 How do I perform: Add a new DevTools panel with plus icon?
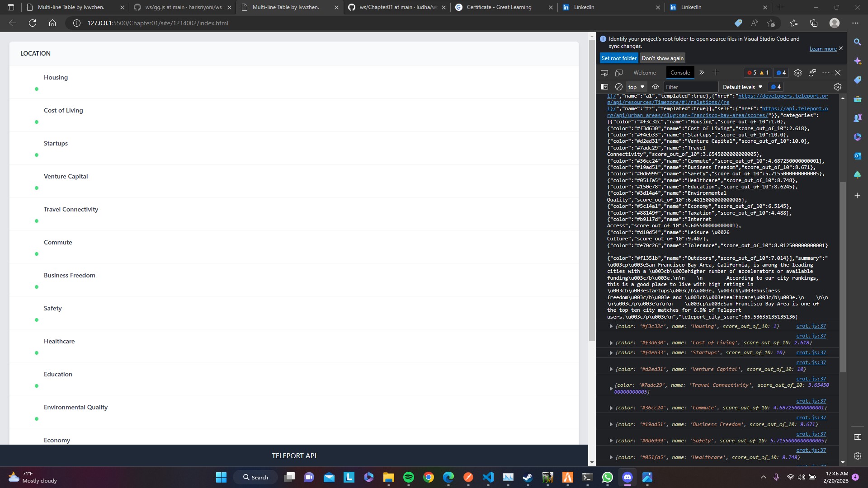pos(716,72)
